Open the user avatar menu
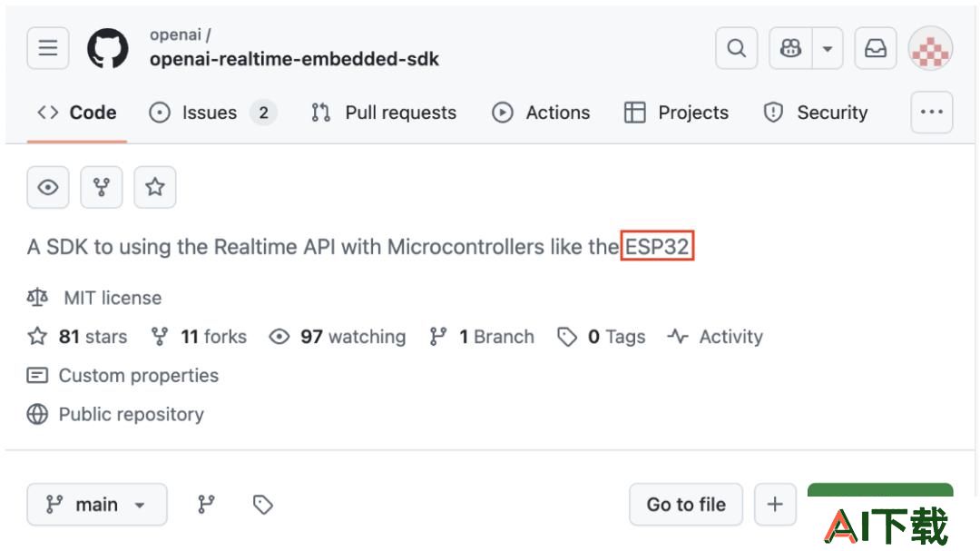980x551 pixels. 930,48
